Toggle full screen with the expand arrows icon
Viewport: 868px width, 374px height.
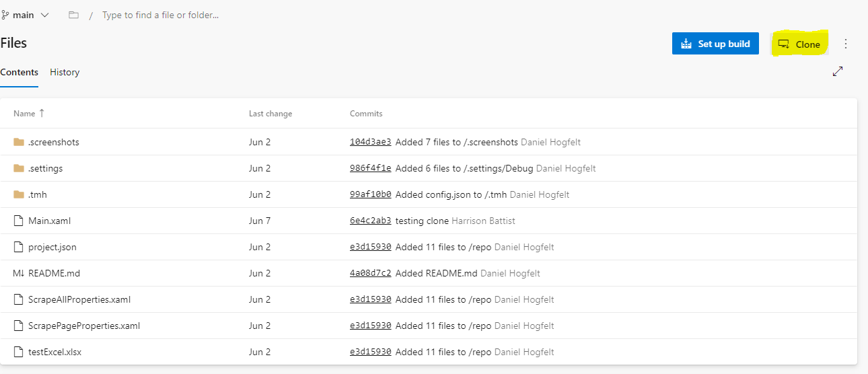pyautogui.click(x=838, y=71)
